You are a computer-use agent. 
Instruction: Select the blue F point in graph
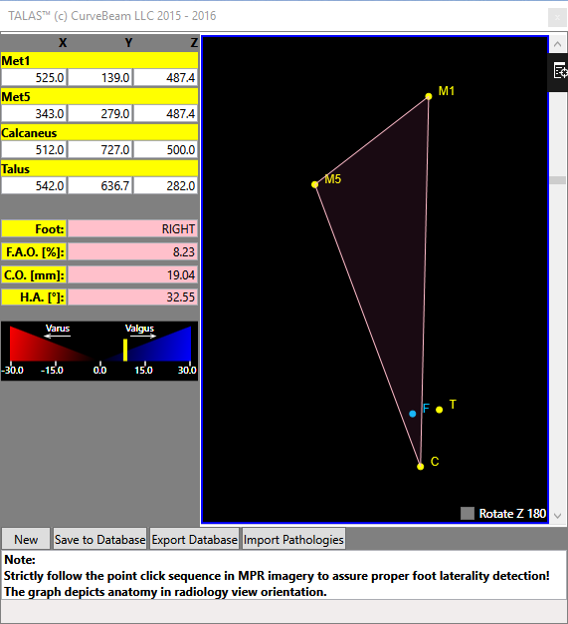point(413,414)
